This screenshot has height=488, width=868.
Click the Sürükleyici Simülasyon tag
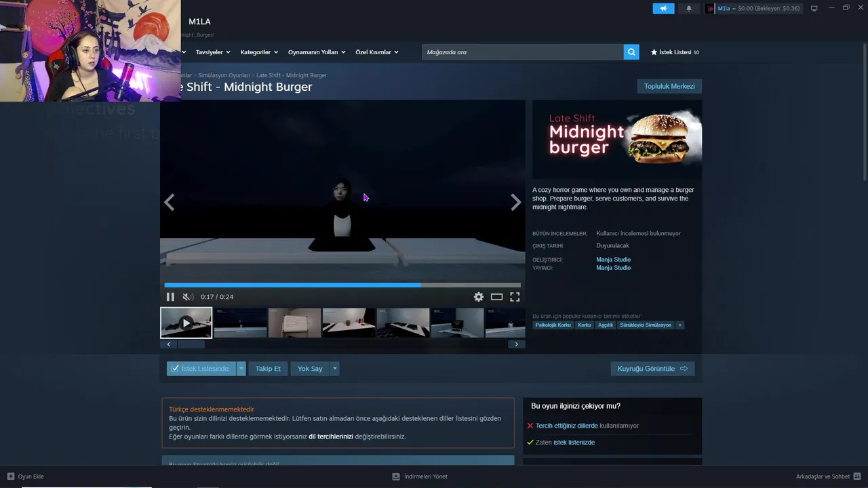[x=645, y=325]
